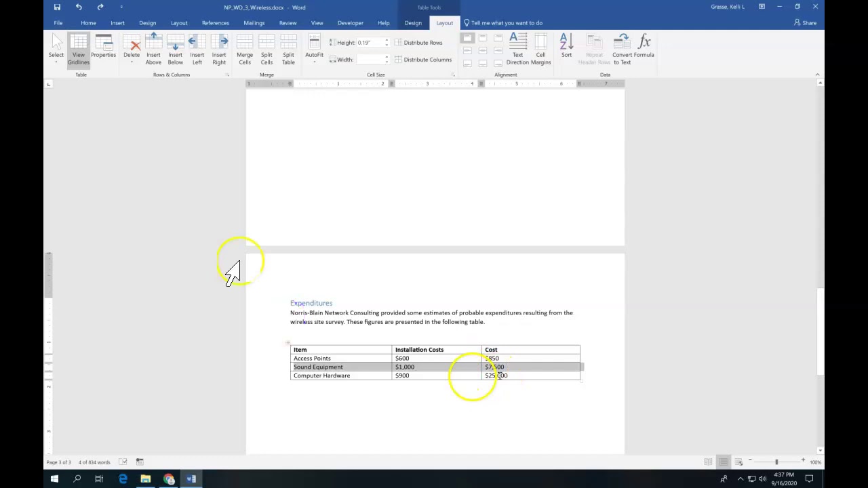
Task: Open Windows Start menu
Action: click(x=54, y=479)
